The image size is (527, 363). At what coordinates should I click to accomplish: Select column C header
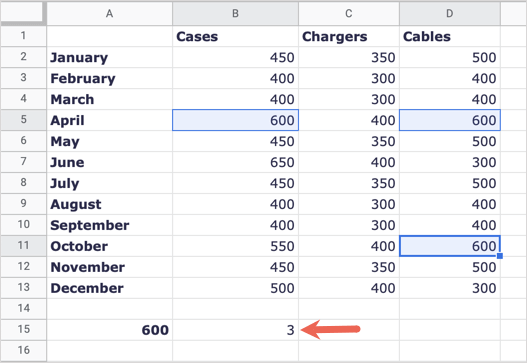tap(349, 13)
